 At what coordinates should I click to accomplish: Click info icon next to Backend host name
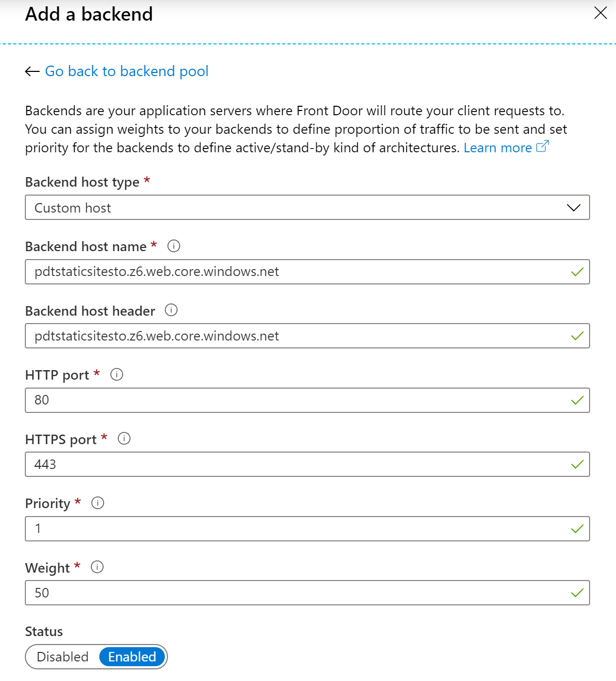(174, 246)
